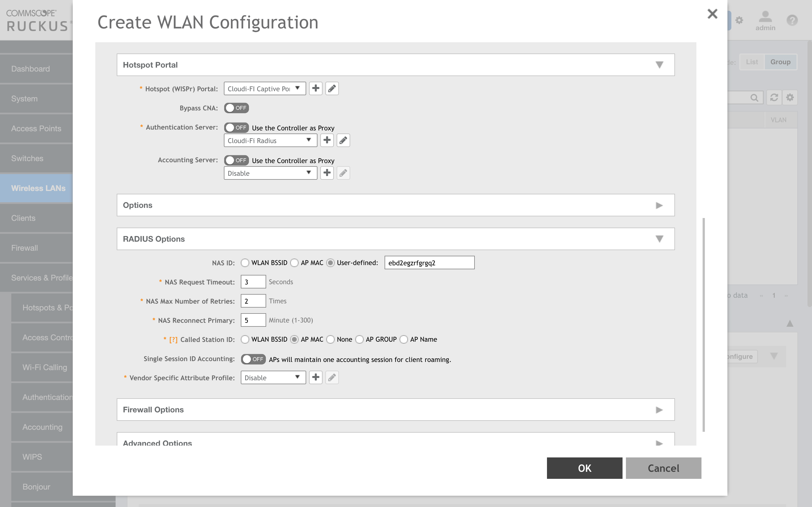
Task: Expand the Firewall Options section
Action: pos(659,410)
